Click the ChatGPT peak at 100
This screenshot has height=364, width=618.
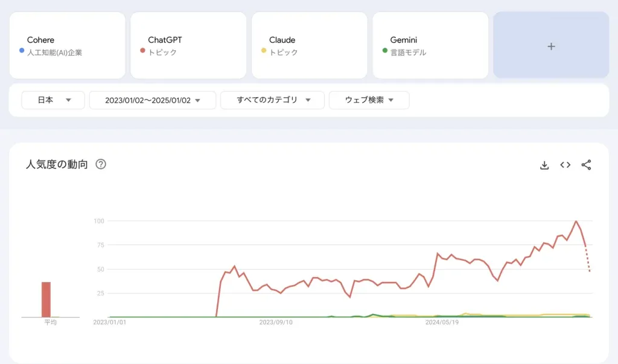[576, 222]
